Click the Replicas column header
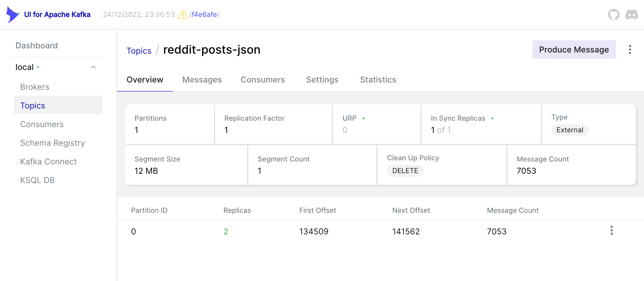Image resolution: width=644 pixels, height=281 pixels. 237,210
